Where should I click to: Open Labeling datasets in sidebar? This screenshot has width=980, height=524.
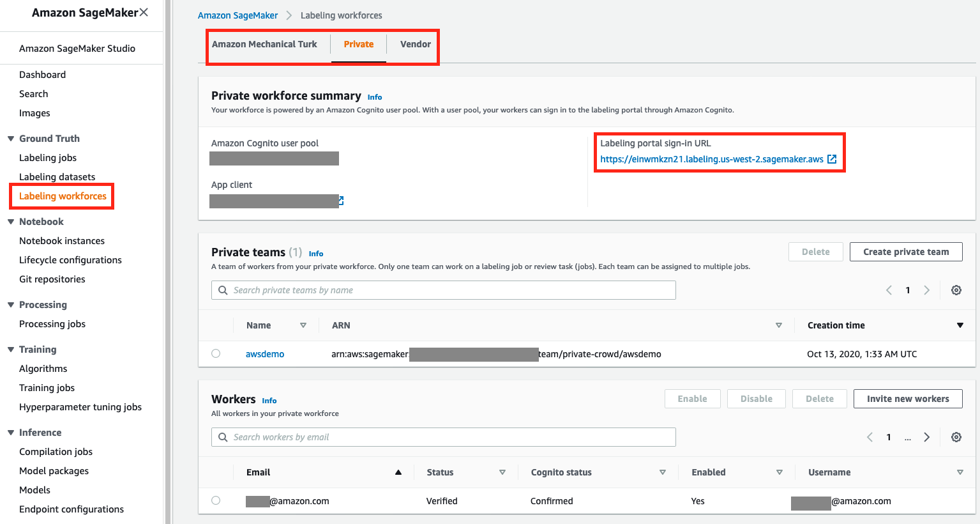(x=57, y=177)
